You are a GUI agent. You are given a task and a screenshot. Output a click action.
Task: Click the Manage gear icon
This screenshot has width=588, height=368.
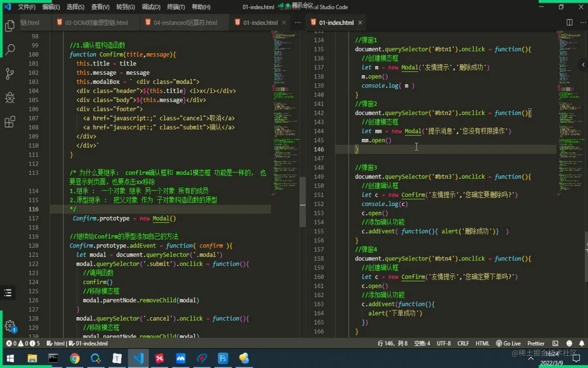coord(10,326)
